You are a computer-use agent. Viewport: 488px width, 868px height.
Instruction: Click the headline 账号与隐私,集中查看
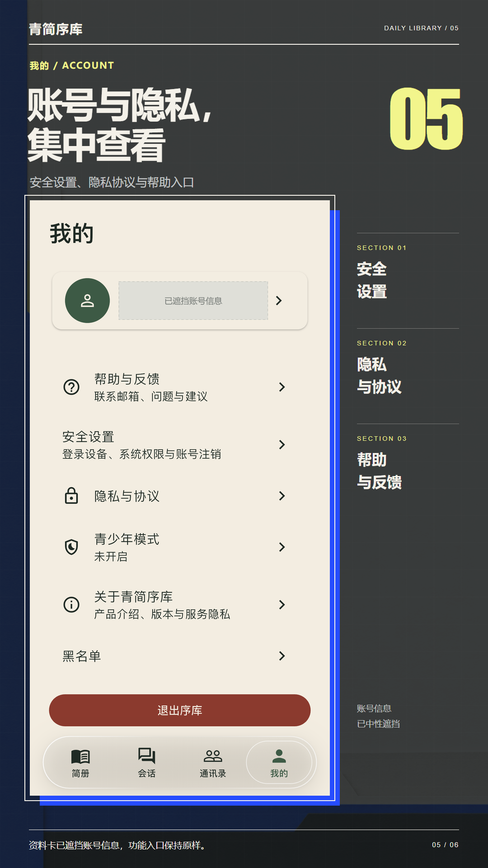point(119,125)
